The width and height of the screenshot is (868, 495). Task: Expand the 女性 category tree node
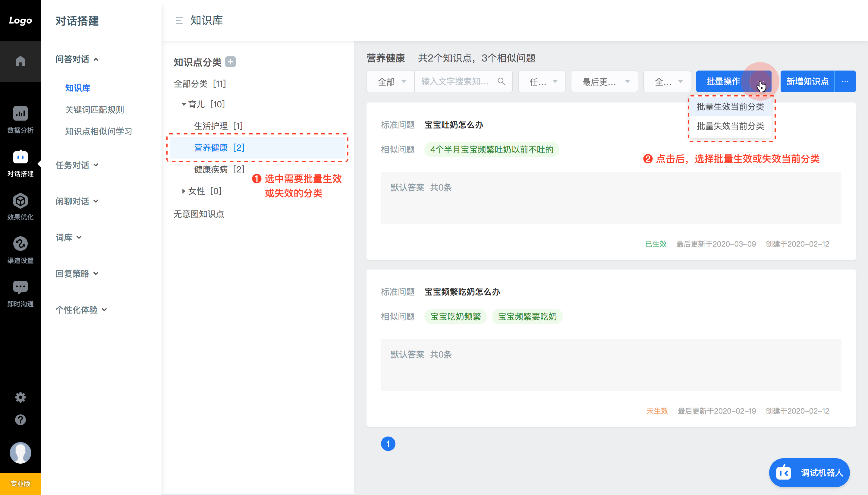[x=184, y=191]
